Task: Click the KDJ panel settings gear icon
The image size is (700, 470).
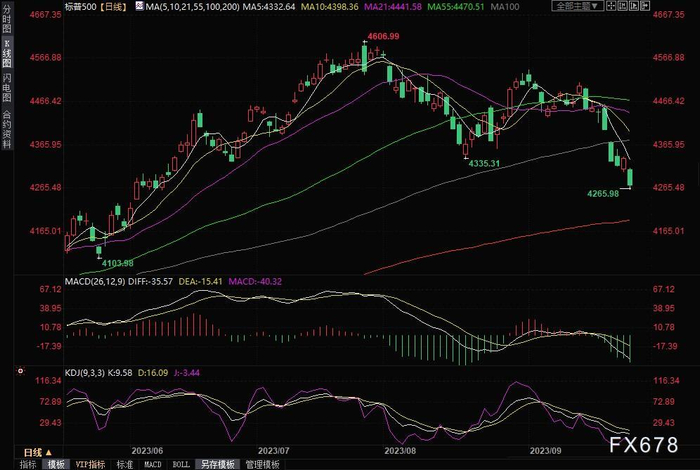Action: coord(21,371)
